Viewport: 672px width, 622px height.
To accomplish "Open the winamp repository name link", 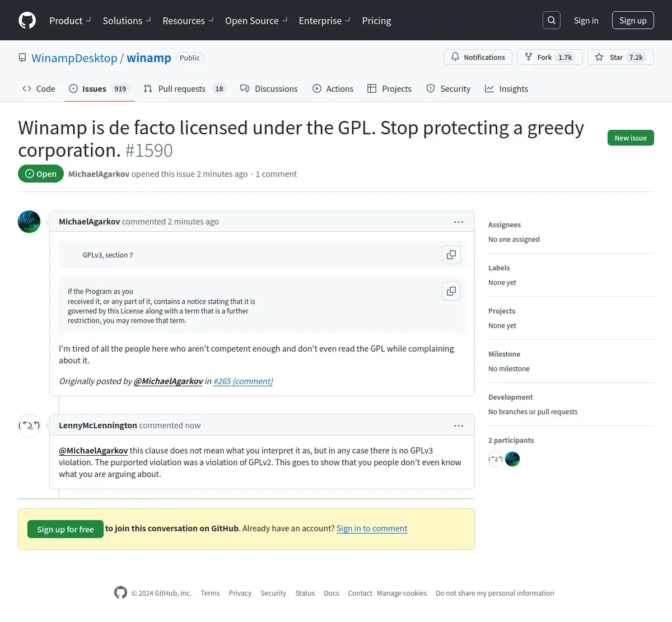I will pos(149,58).
